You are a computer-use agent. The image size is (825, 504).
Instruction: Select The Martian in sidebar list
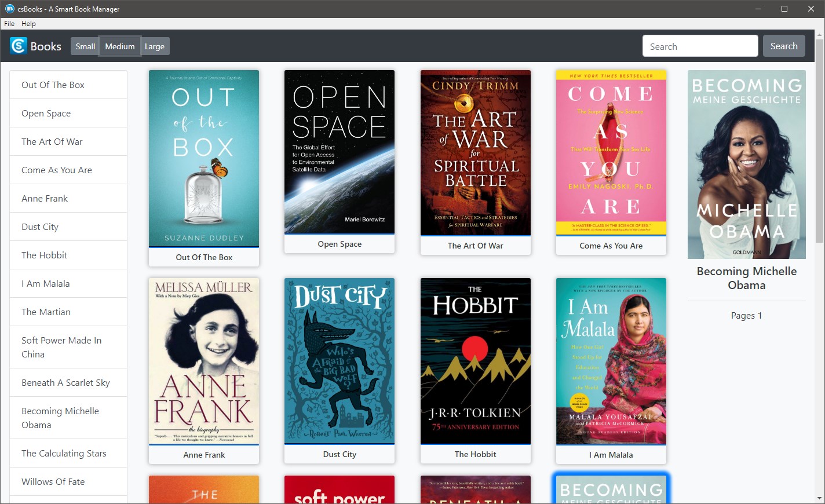68,312
